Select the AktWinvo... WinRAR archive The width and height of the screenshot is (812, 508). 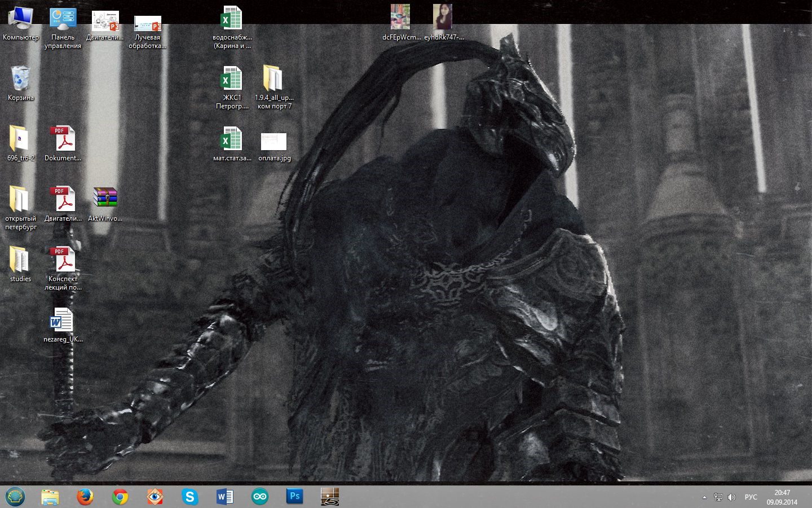click(x=105, y=204)
